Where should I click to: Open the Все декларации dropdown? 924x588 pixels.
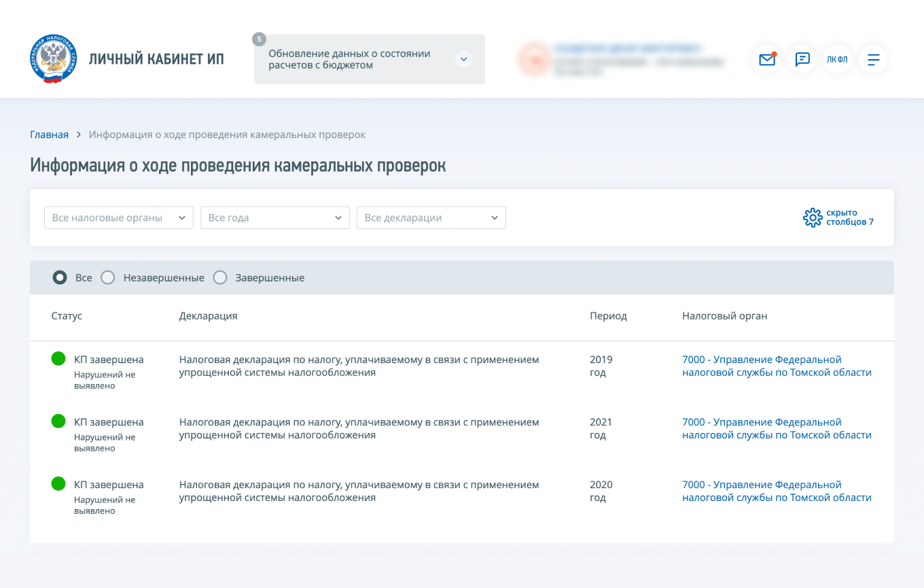pos(431,218)
